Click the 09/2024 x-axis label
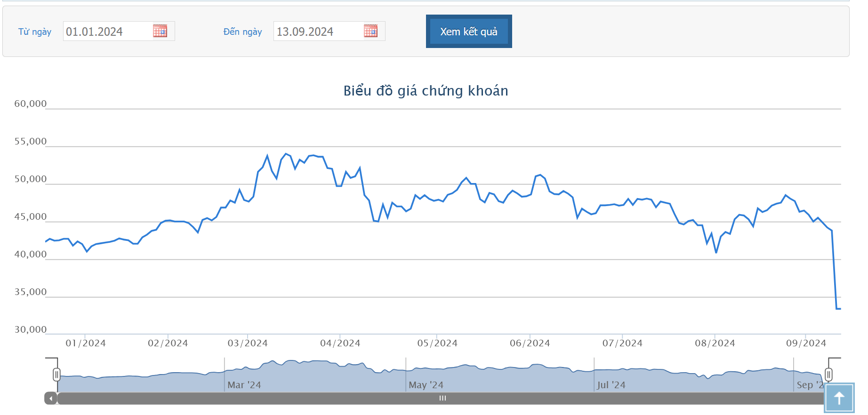The width and height of the screenshot is (868, 415). 806,343
